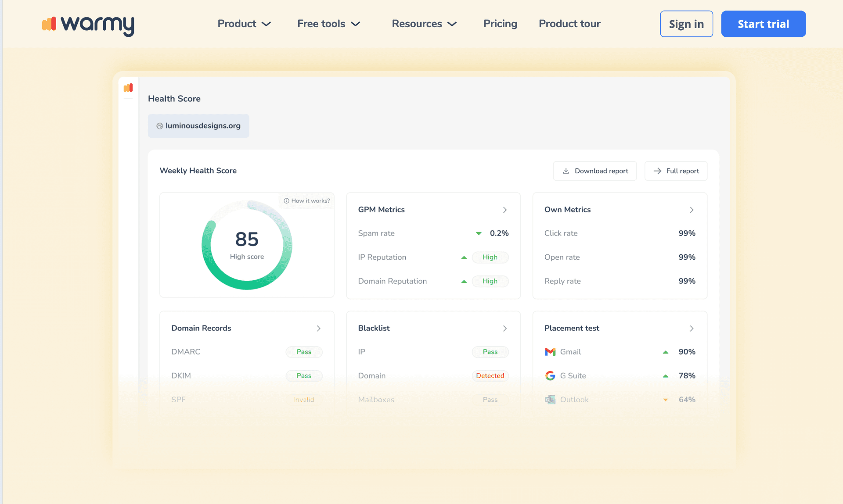The height and width of the screenshot is (504, 843).
Task: Click the Pass badge for DMARC
Action: point(304,352)
